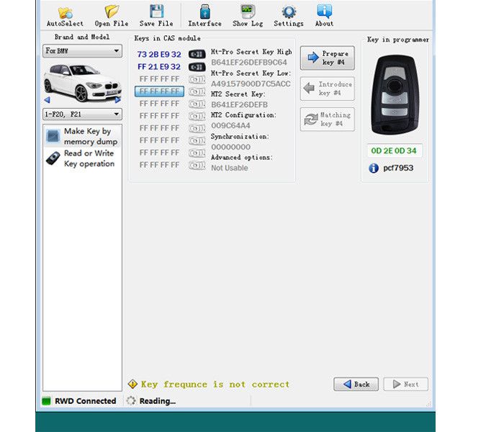
Task: Click the Back navigation button
Action: (356, 384)
